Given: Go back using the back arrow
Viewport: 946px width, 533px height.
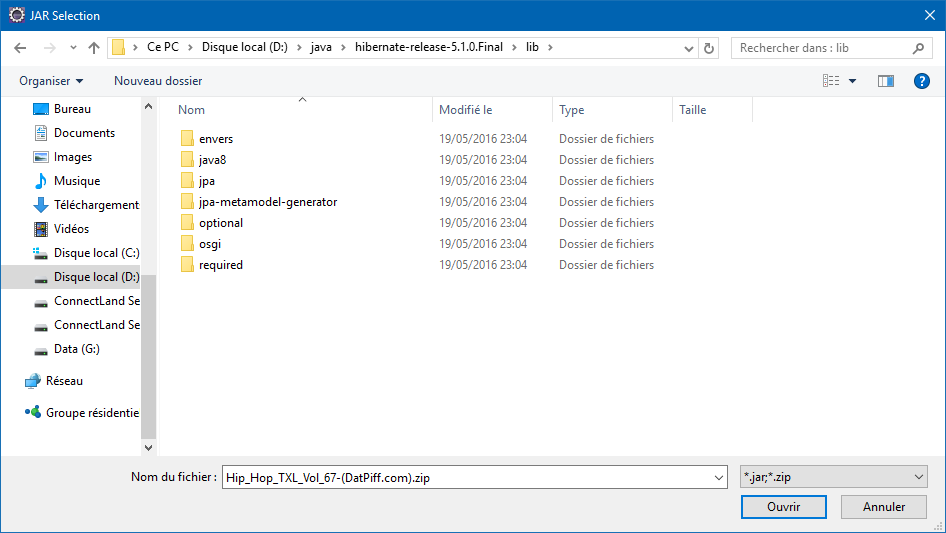Looking at the screenshot, I should point(20,48).
